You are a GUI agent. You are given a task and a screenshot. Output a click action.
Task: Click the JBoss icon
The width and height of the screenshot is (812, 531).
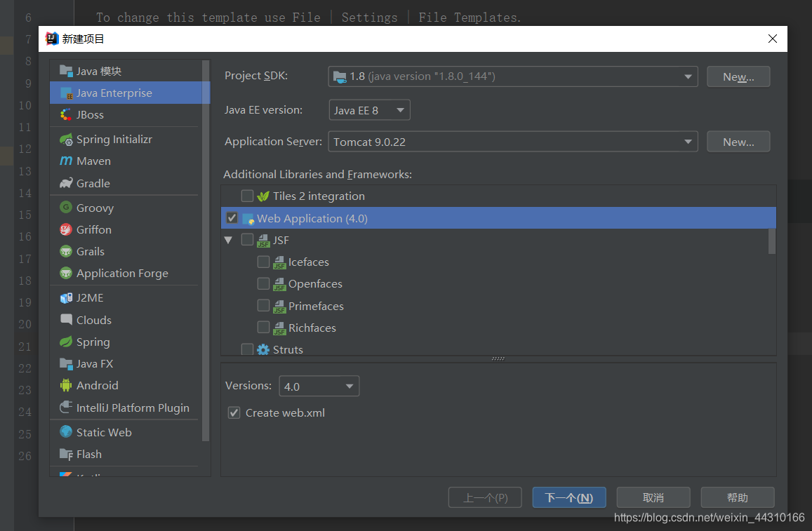[x=66, y=115]
